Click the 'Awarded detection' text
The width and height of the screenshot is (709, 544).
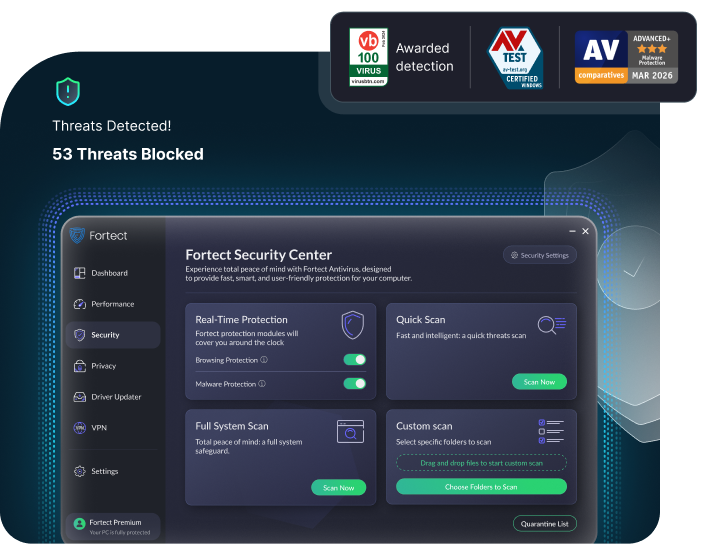(424, 57)
